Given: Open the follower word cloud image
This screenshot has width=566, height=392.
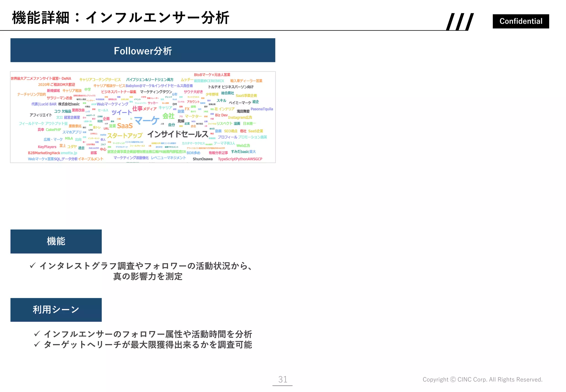Looking at the screenshot, I should pyautogui.click(x=143, y=117).
